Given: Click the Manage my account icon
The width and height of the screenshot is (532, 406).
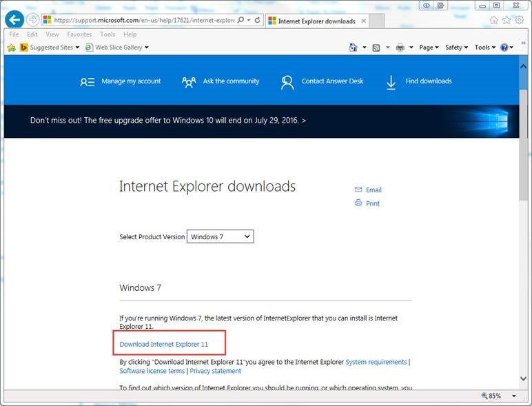Looking at the screenshot, I should coord(88,82).
